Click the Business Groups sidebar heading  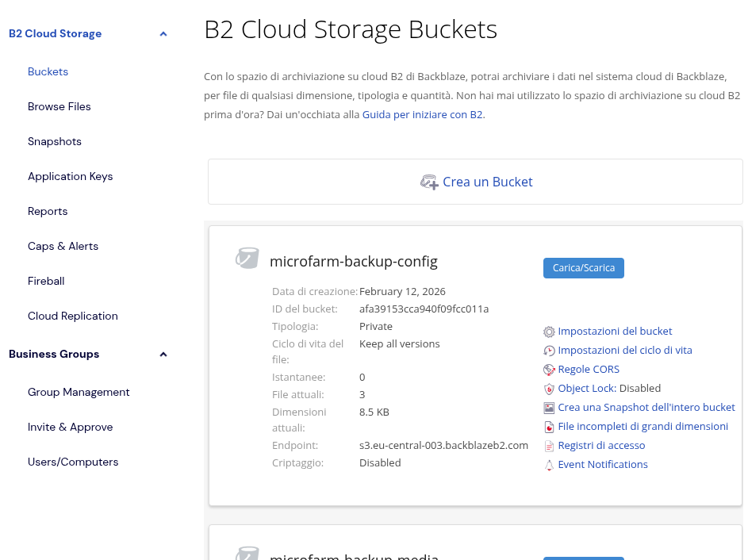click(x=54, y=354)
